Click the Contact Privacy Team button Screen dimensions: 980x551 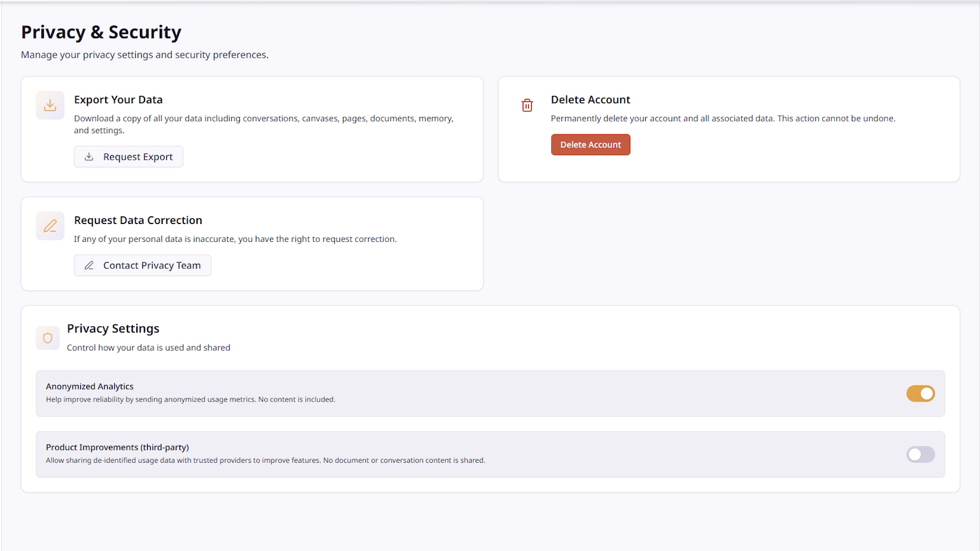click(142, 265)
